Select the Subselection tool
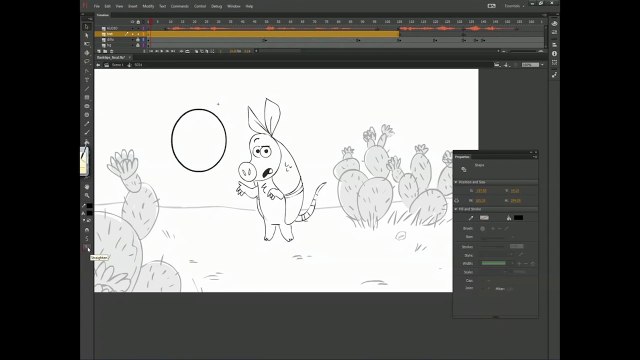This screenshot has height=360, width=640. (87, 36)
